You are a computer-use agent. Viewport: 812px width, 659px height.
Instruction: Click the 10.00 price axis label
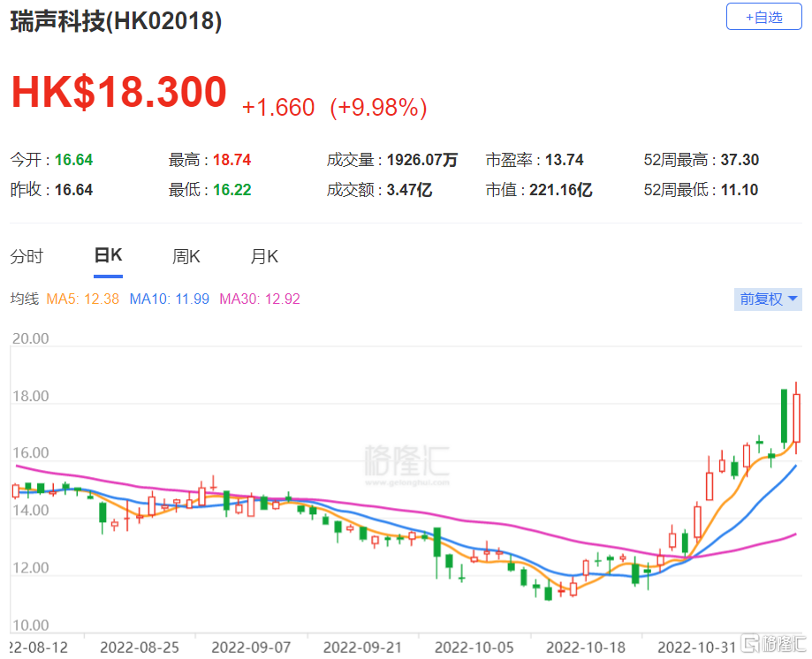pos(31,625)
